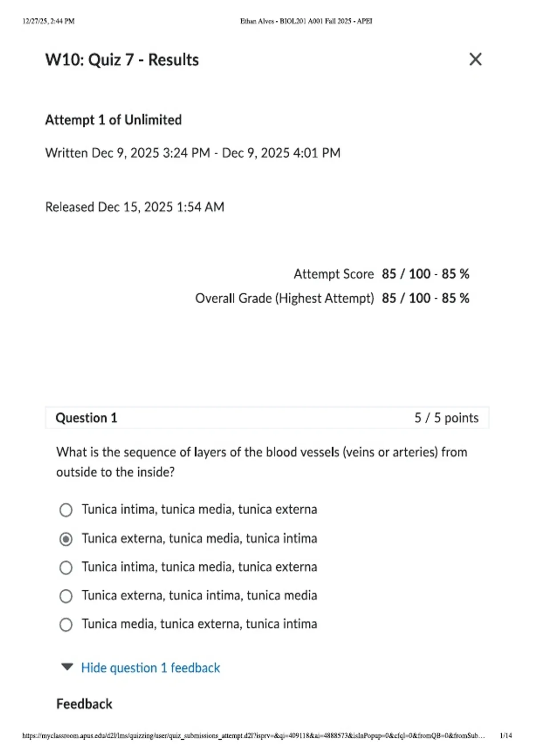Select the 'Tunica externa, tunica media, tunica intima' radio
This screenshot has height=756, width=534.
(66, 539)
